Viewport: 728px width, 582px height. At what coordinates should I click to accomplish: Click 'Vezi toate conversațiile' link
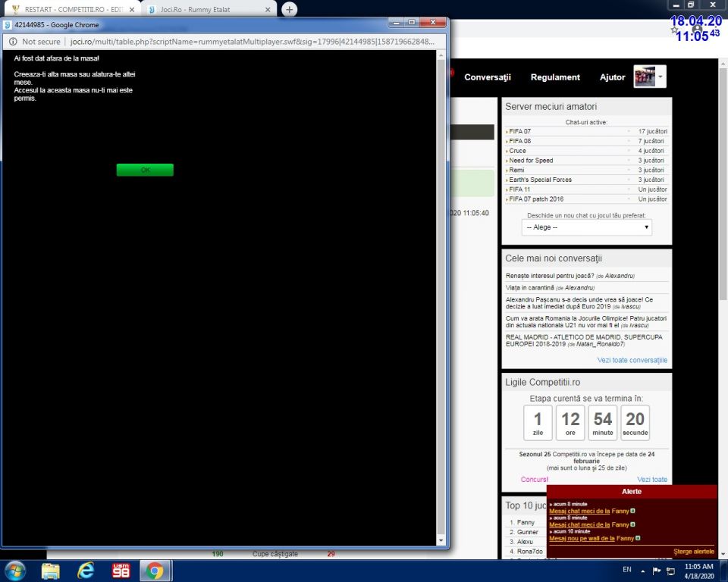pos(632,360)
